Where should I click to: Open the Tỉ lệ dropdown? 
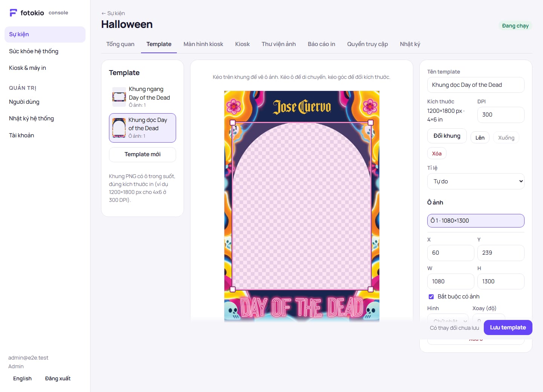click(476, 181)
